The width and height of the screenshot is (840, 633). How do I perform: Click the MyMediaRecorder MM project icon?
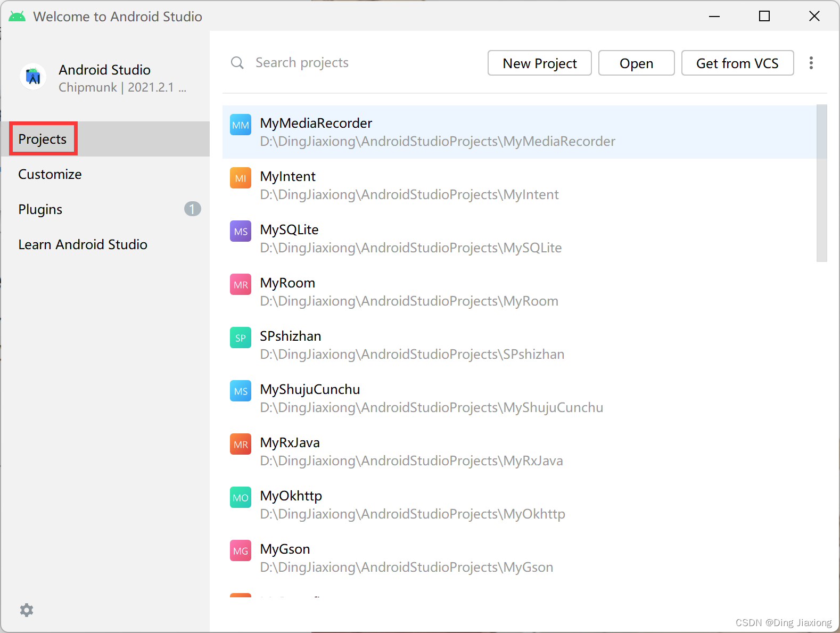(x=241, y=125)
